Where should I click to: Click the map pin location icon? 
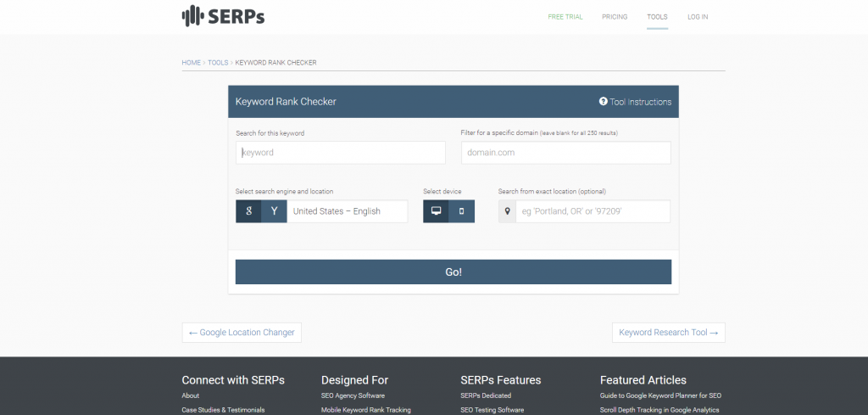point(507,211)
